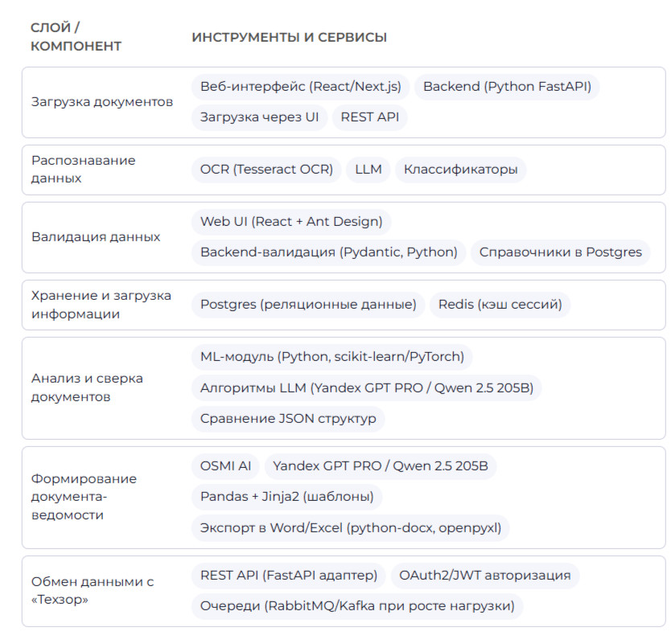Select the "LLM" chip

[368, 170]
